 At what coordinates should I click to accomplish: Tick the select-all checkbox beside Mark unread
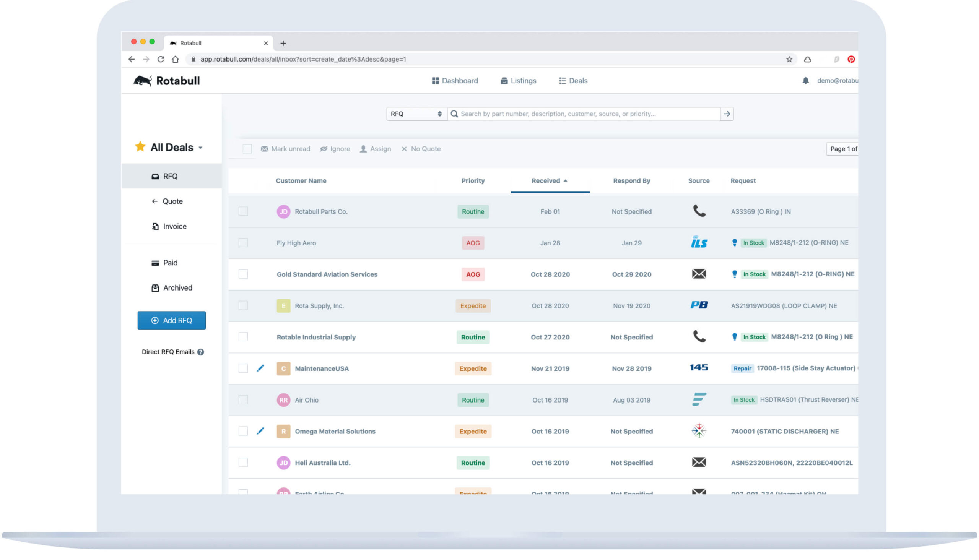247,149
